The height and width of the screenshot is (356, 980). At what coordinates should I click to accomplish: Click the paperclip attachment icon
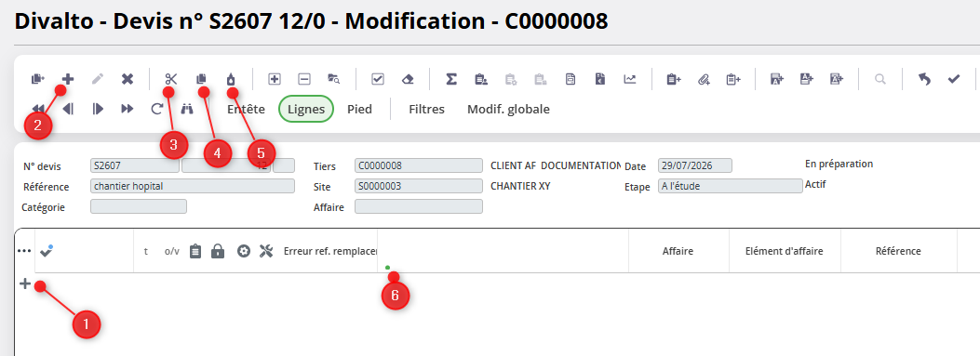tap(704, 79)
